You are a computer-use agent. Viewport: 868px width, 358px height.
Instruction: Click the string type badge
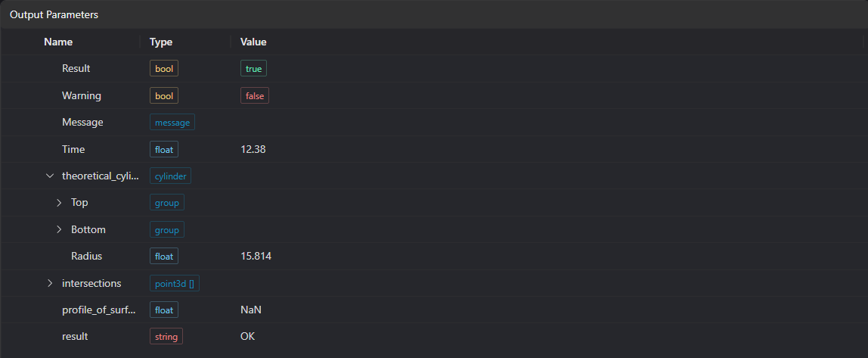pos(166,336)
